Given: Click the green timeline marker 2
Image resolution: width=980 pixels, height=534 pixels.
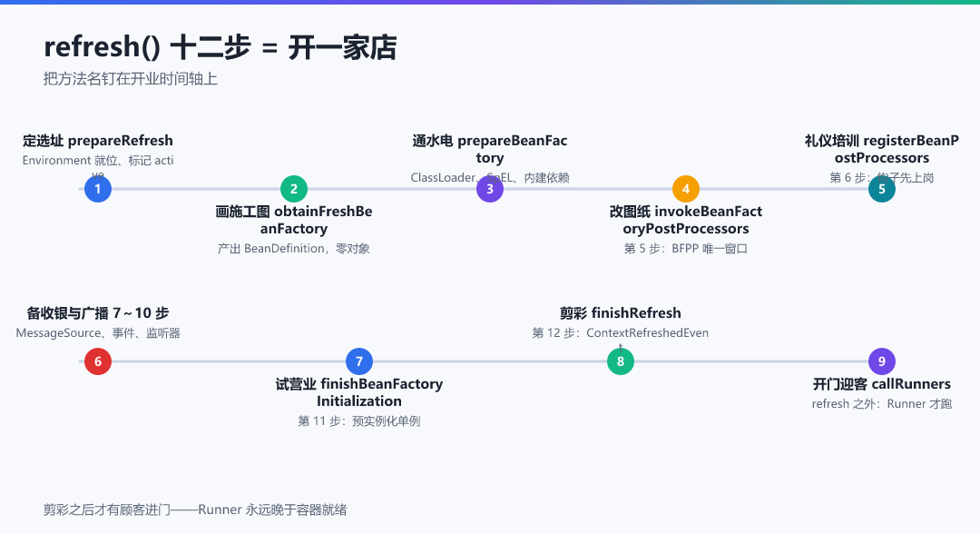Looking at the screenshot, I should pyautogui.click(x=294, y=189).
